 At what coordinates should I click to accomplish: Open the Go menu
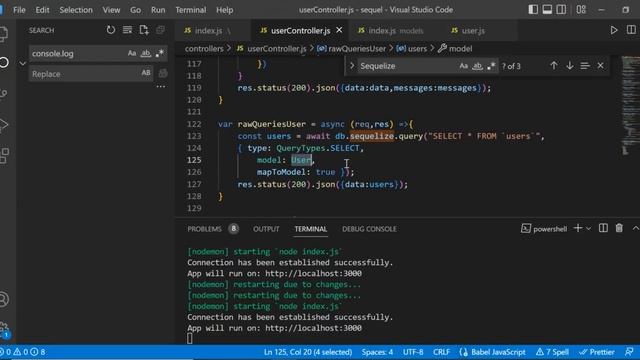click(136, 10)
